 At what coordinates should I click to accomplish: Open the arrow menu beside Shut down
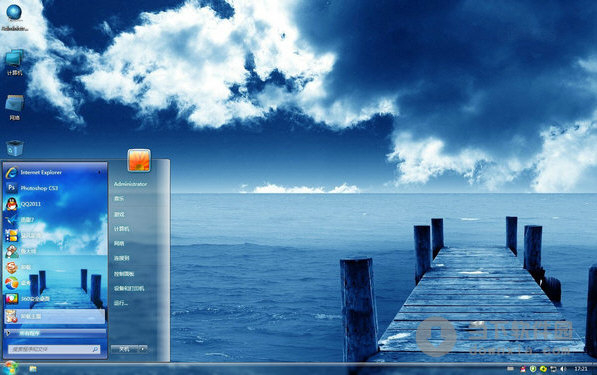click(143, 349)
